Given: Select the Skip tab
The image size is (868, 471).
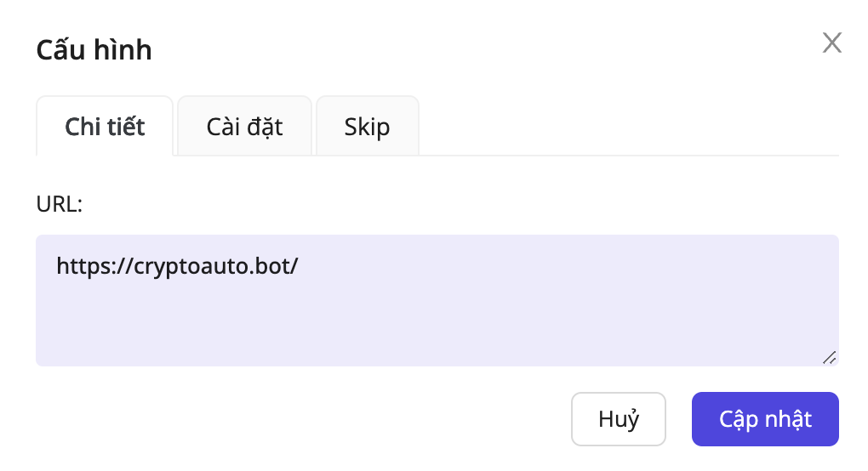Looking at the screenshot, I should click(367, 127).
